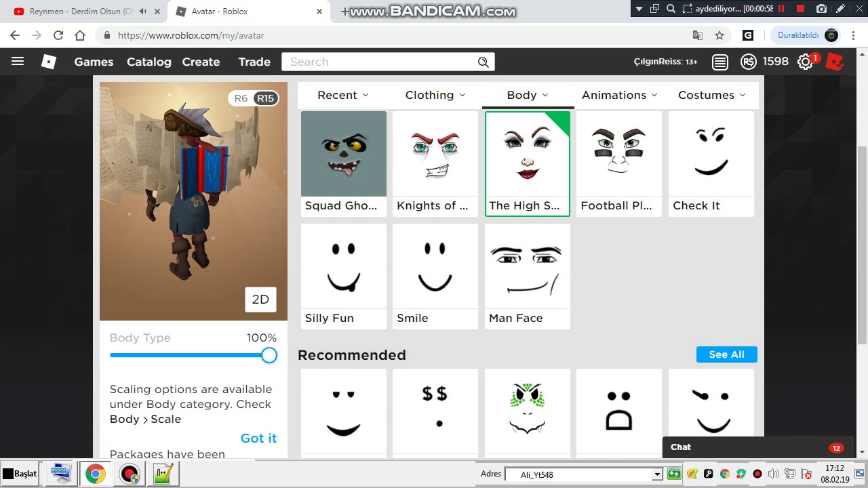Unequip The High Seas face

click(x=528, y=163)
